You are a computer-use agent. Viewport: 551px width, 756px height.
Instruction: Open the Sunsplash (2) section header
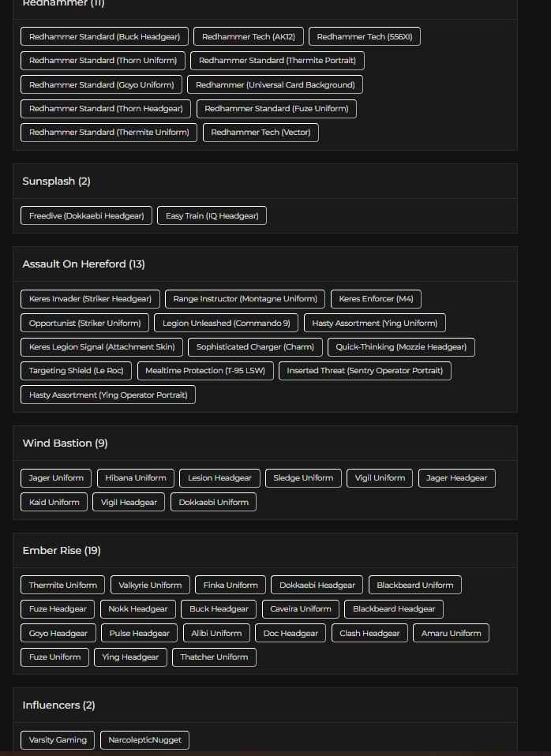coord(56,182)
